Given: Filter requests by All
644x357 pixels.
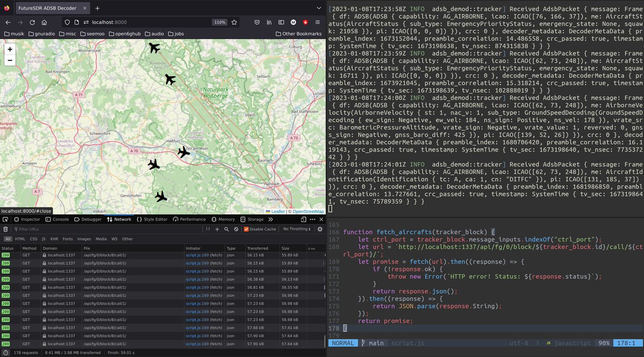Looking at the screenshot, I should coord(8,239).
